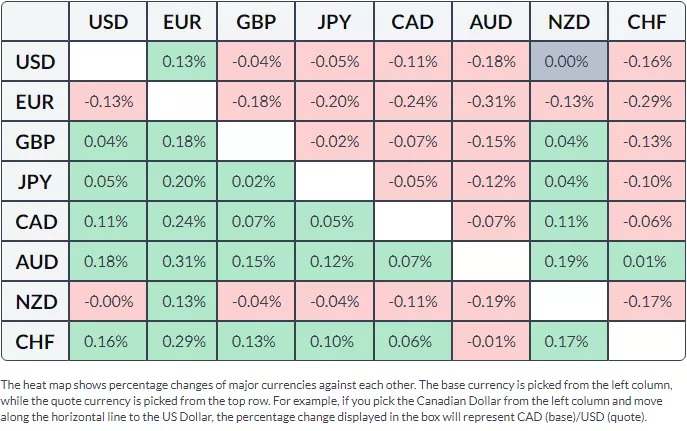The height and width of the screenshot is (431, 687).
Task: Select the CHF column header
Action: (x=648, y=22)
